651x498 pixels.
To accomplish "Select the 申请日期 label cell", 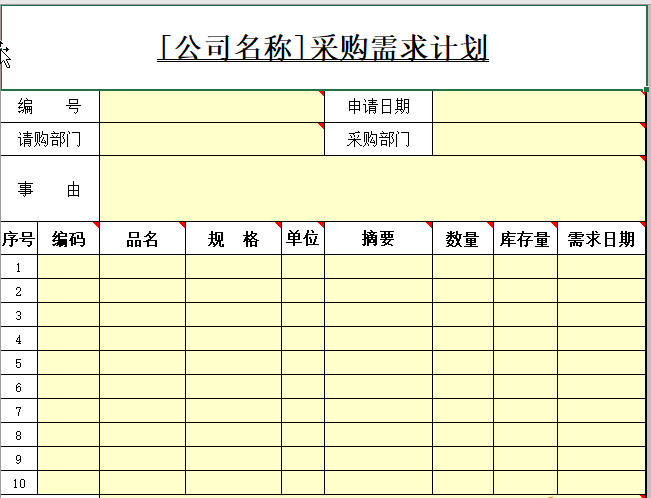I will click(378, 107).
